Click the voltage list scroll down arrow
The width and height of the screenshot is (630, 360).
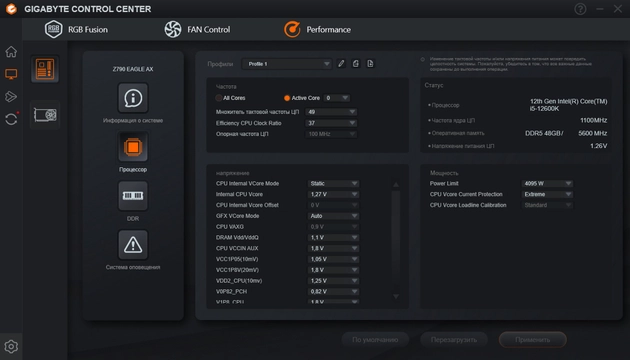click(x=396, y=297)
